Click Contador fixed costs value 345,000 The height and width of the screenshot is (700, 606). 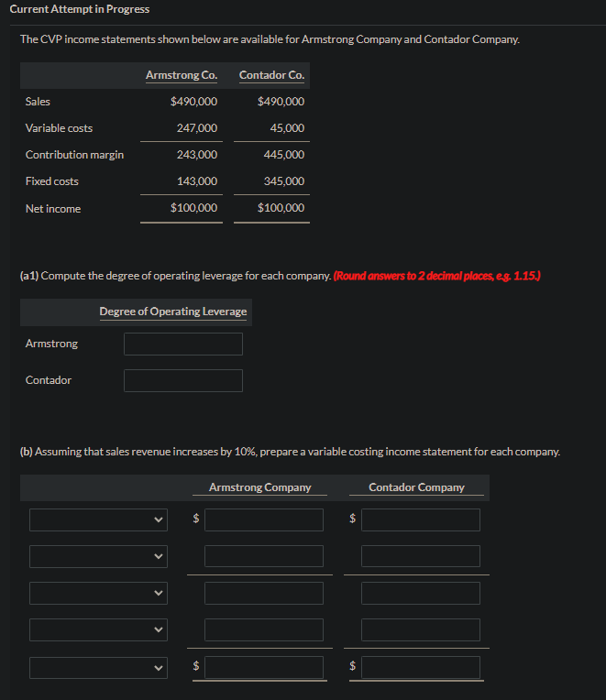(284, 181)
